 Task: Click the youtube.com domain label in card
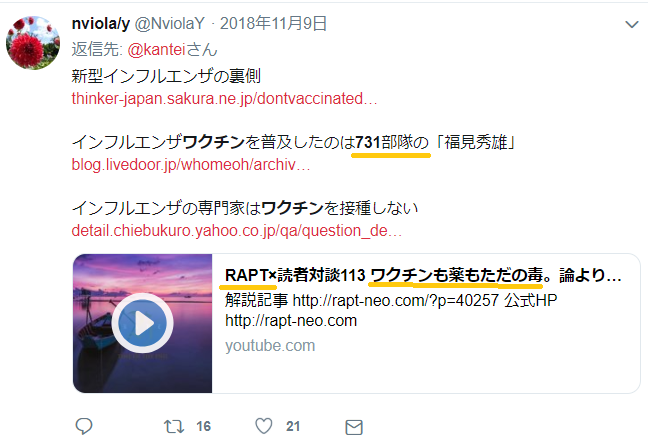[x=270, y=346]
